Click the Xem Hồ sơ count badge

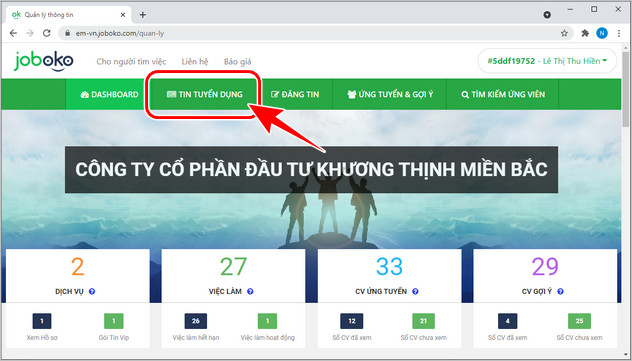(x=42, y=321)
